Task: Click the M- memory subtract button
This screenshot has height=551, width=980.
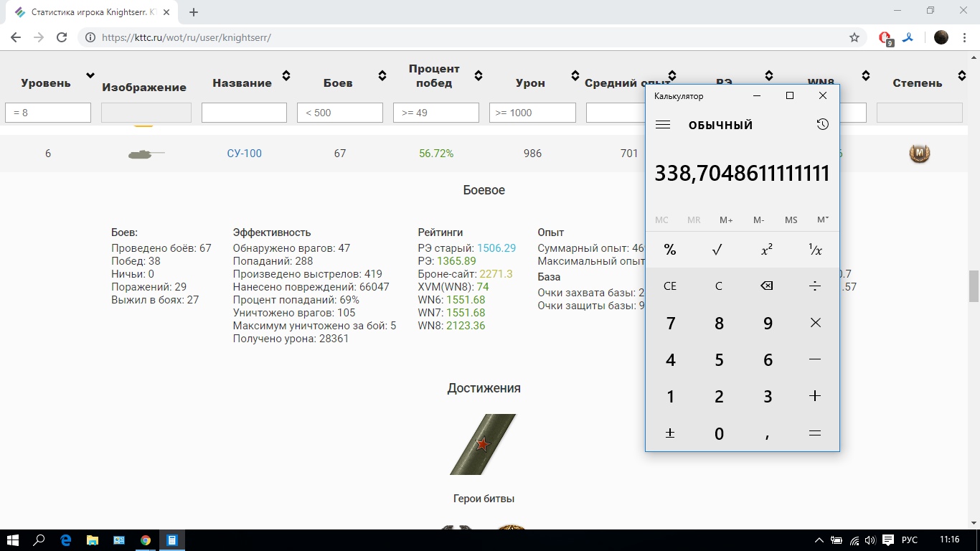Action: coord(758,220)
